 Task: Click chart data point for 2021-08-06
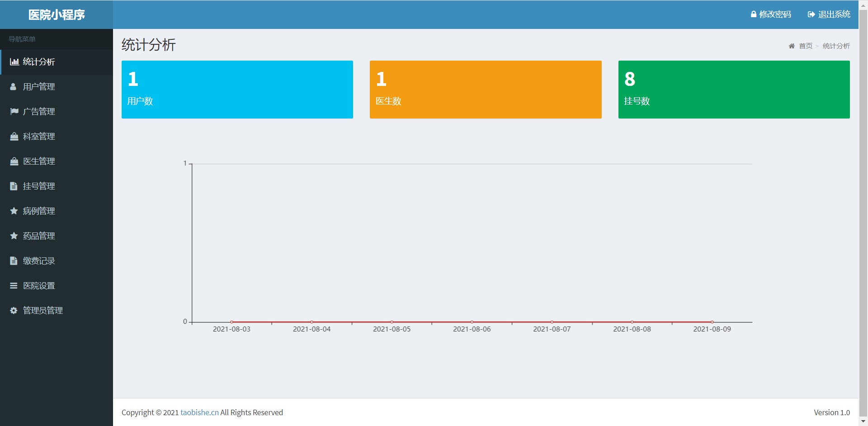pyautogui.click(x=472, y=322)
